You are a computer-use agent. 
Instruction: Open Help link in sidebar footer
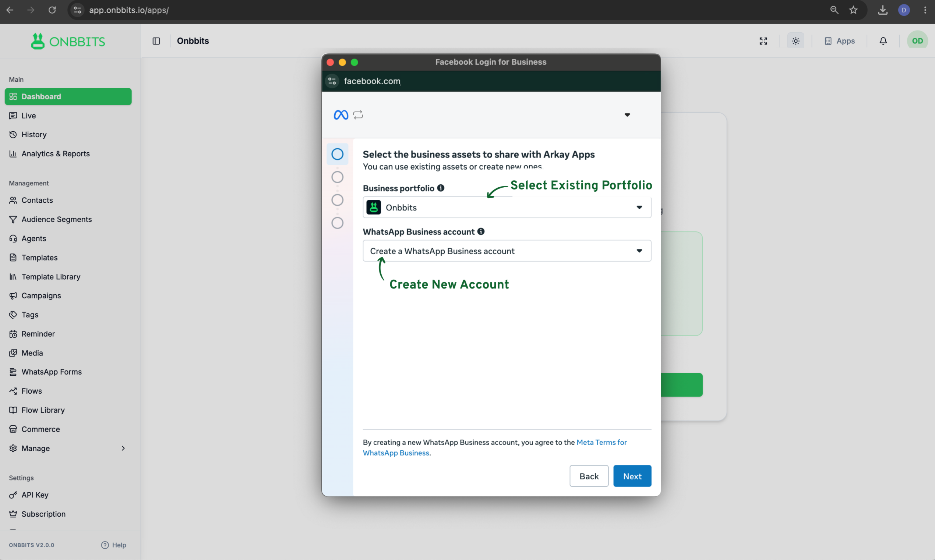[x=114, y=545]
